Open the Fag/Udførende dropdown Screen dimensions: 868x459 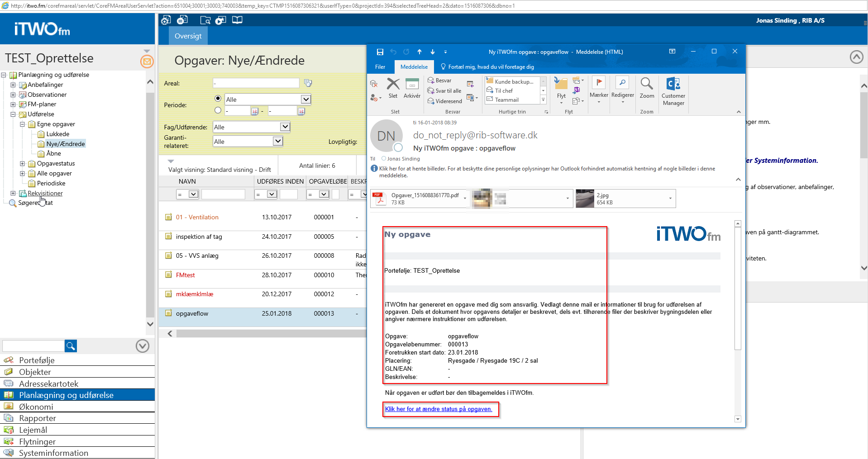pos(285,127)
